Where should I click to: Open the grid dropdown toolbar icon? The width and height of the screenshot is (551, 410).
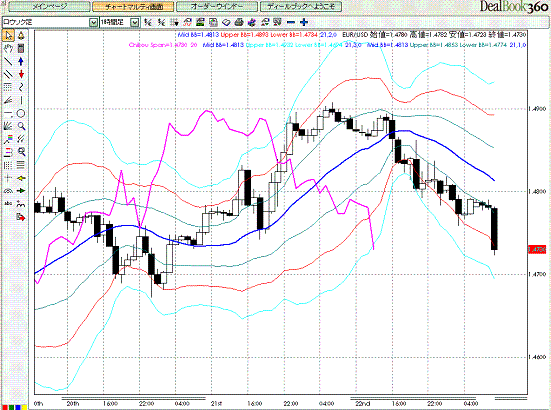[x=174, y=22]
